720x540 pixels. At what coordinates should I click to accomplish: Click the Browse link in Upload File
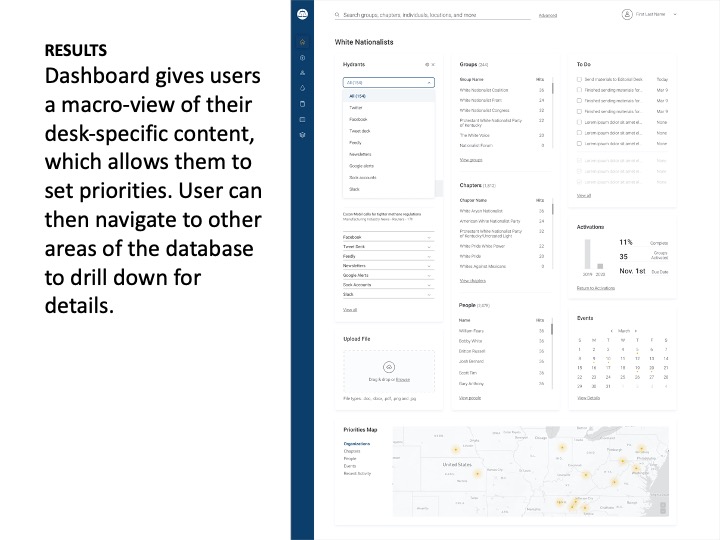[x=403, y=380]
